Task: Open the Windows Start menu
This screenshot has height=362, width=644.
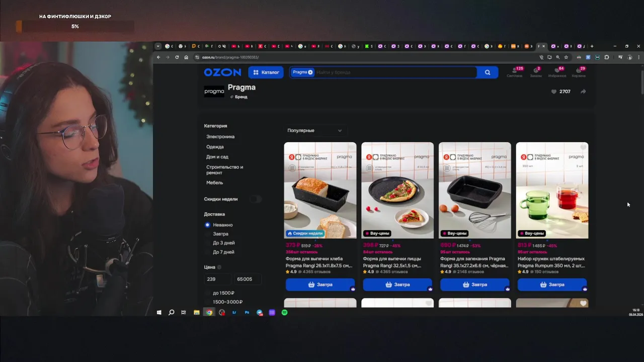Action: [159, 312]
